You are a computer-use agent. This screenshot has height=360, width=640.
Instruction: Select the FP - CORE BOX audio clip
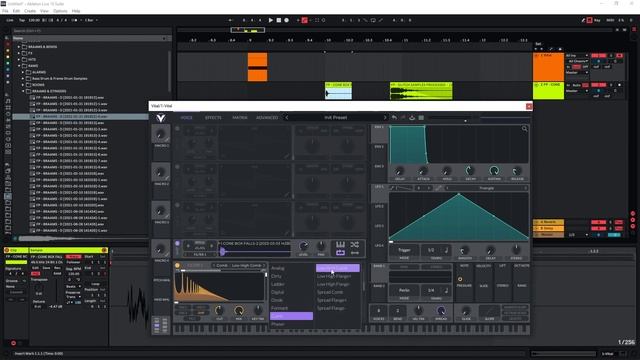coord(338,91)
